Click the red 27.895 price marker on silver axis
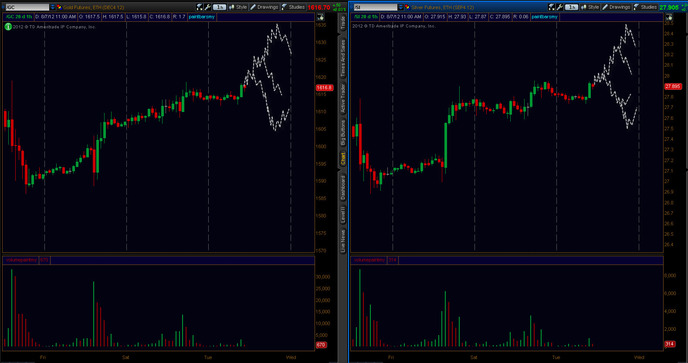 pos(673,86)
